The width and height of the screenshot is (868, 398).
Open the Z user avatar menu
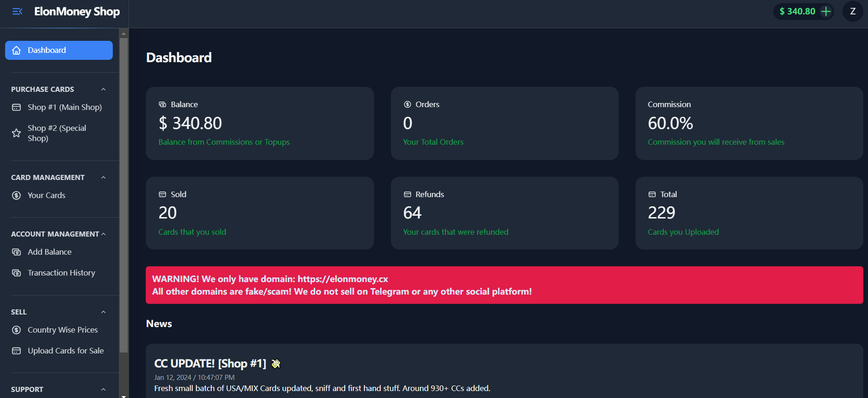(853, 11)
